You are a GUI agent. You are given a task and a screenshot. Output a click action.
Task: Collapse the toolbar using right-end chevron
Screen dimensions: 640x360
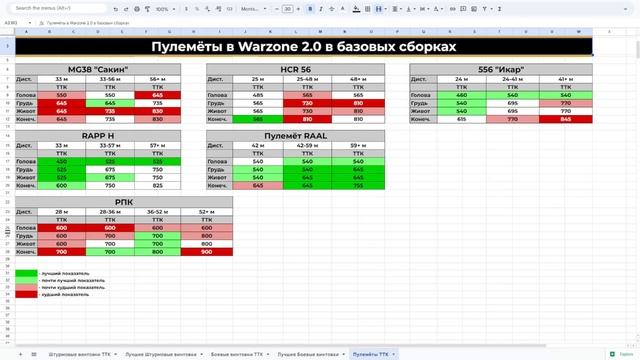pyautogui.click(x=625, y=9)
